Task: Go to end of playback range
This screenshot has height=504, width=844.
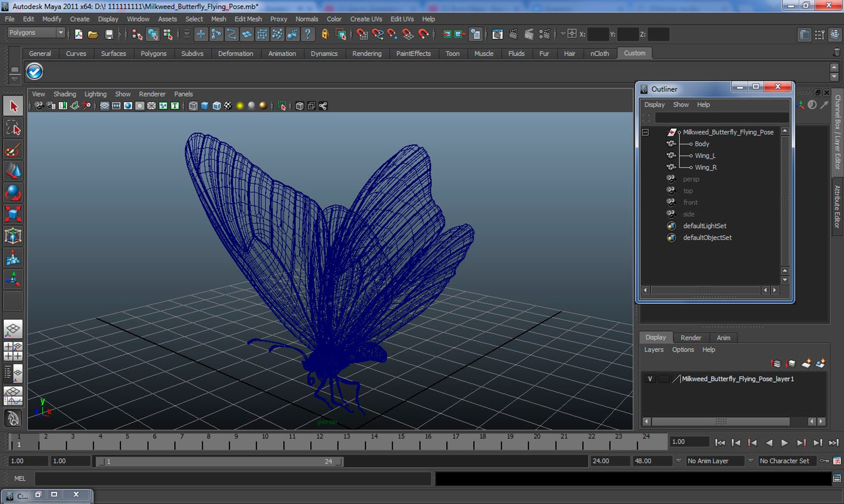Action: 834,443
